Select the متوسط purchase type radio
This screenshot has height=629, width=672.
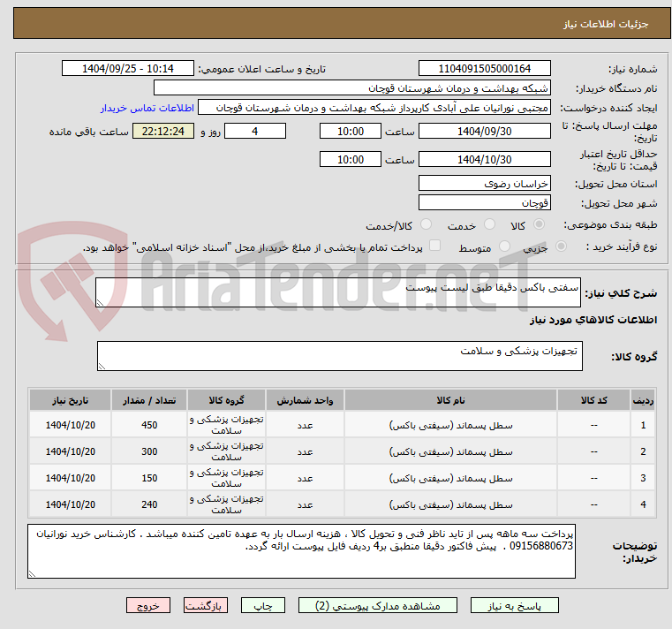tap(505, 246)
